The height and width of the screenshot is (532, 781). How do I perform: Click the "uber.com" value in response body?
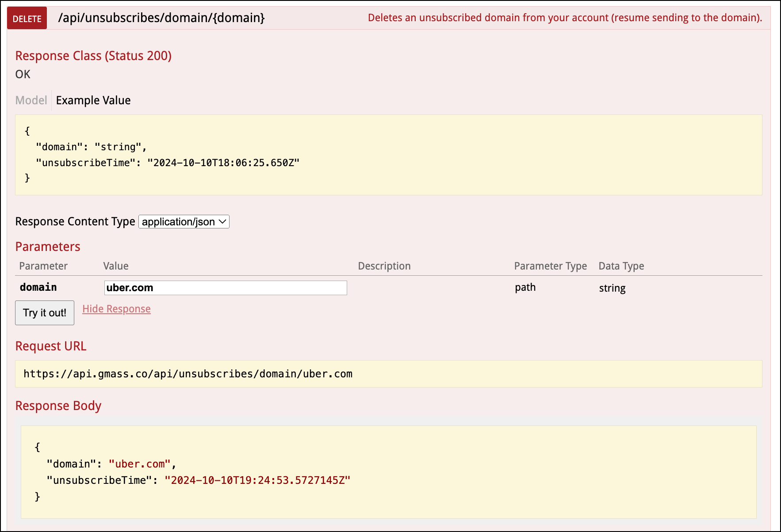point(140,464)
